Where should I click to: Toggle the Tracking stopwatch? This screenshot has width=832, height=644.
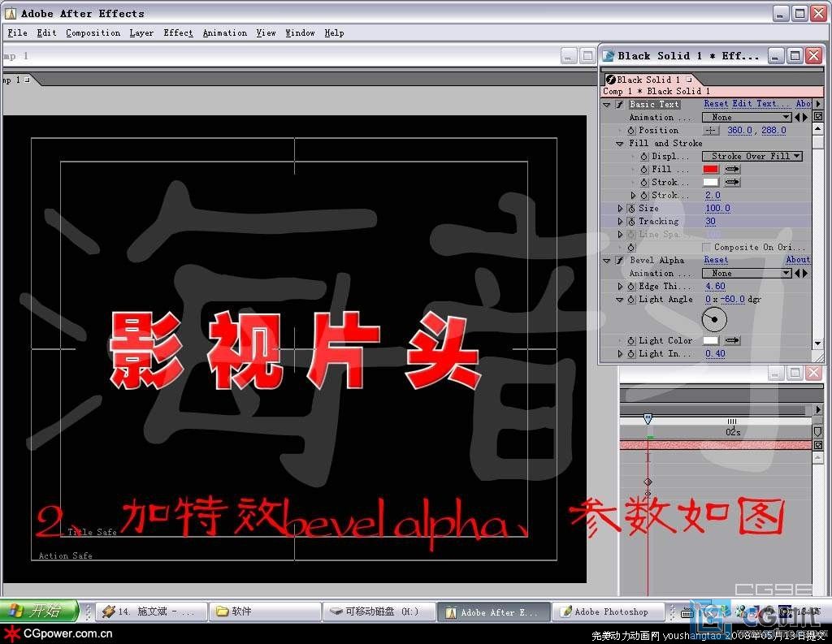[x=630, y=221]
